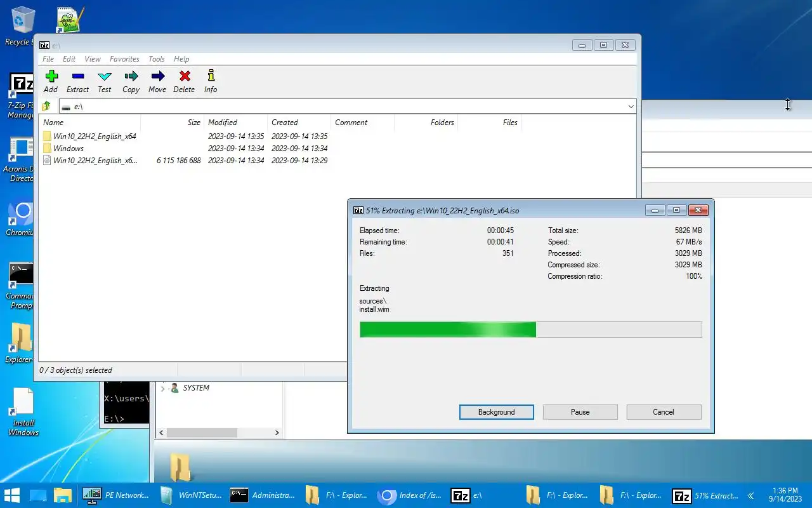Switch to WinNTSetup taskbar item
The width and height of the screenshot is (812, 508).
click(x=190, y=495)
